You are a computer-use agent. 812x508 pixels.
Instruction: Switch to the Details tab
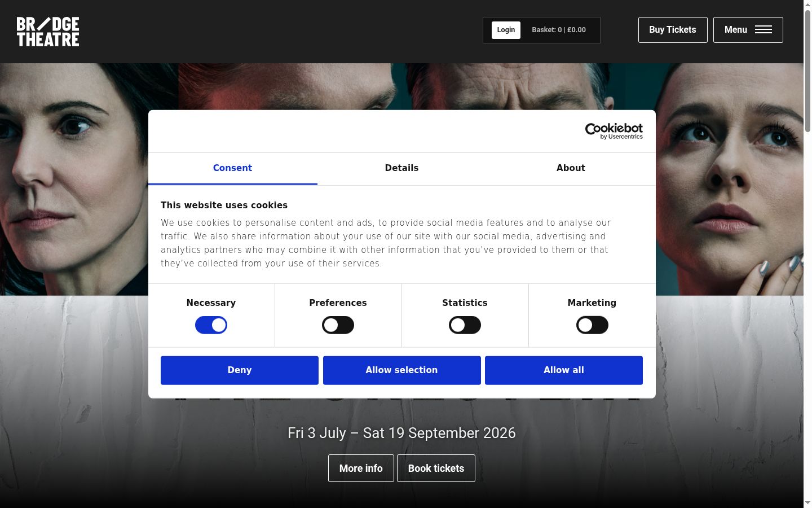tap(401, 168)
